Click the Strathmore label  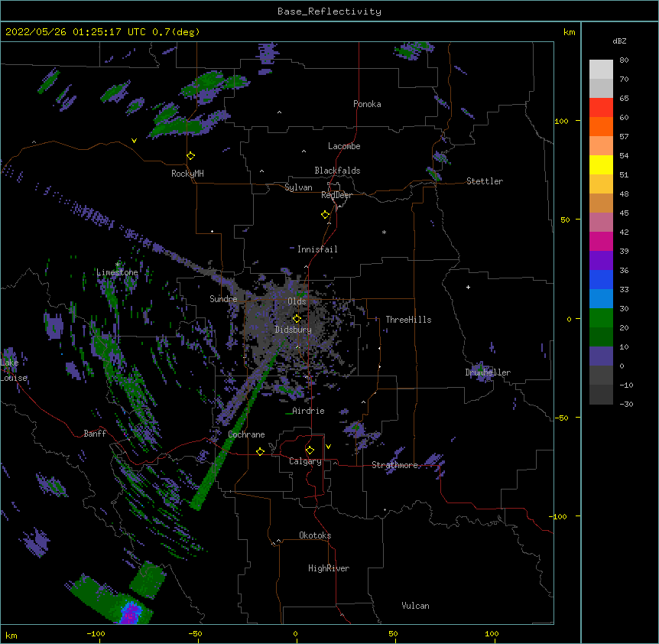[x=394, y=465]
